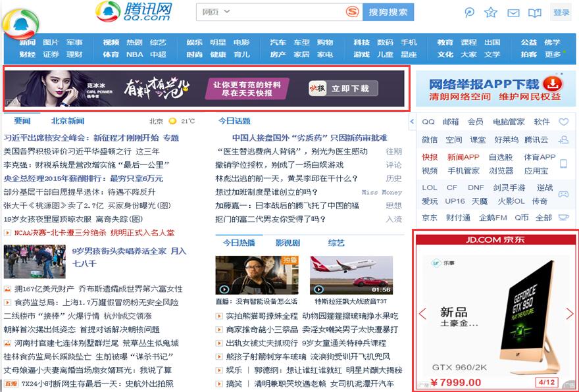Open 9岁男孩街头卖唱养活全家 headline
The width and height of the screenshot is (579, 392).
(x=129, y=257)
